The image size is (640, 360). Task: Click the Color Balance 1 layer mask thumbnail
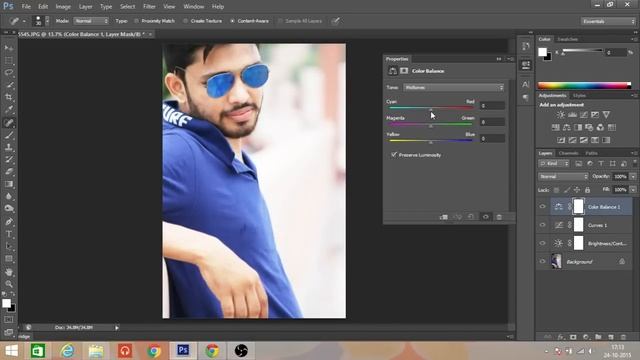pyautogui.click(x=578, y=207)
